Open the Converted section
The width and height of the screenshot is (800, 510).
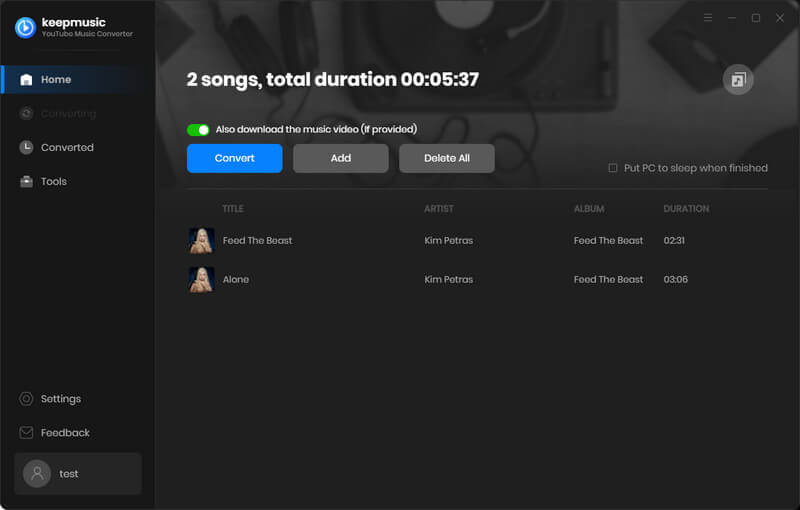point(78,147)
